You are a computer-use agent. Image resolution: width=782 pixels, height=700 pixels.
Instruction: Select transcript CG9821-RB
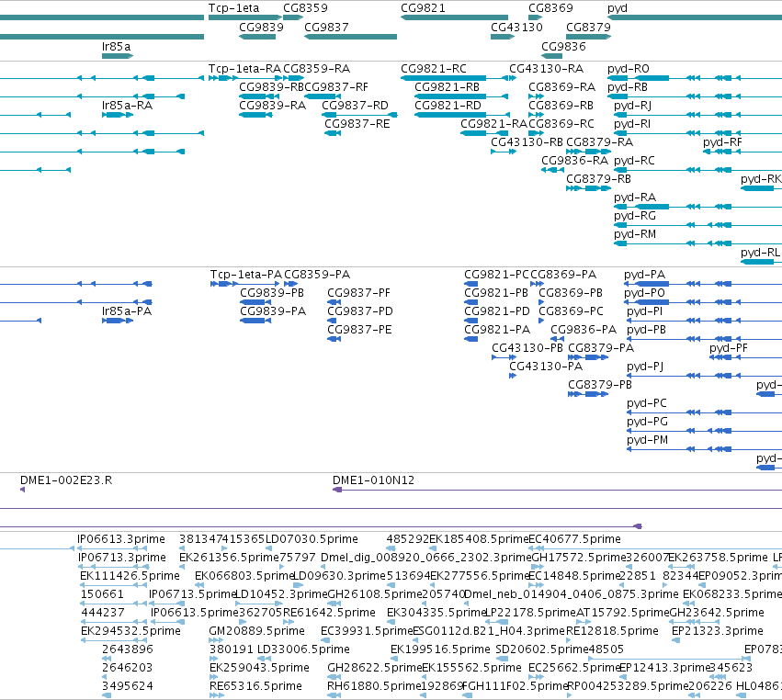pos(447,87)
